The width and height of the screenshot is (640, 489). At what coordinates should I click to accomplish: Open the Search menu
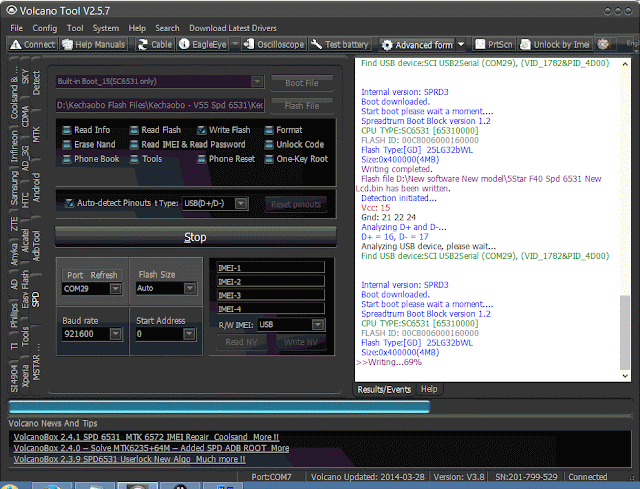167,28
